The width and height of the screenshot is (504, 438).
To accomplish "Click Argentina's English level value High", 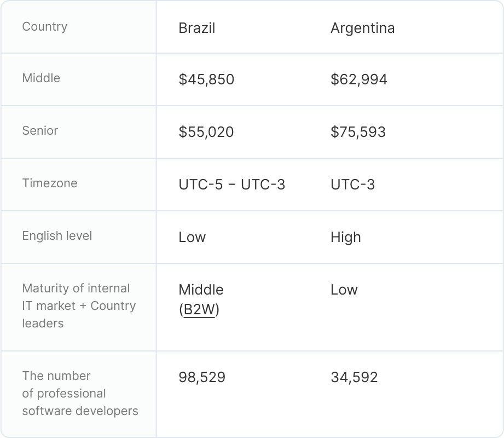I will click(x=345, y=237).
